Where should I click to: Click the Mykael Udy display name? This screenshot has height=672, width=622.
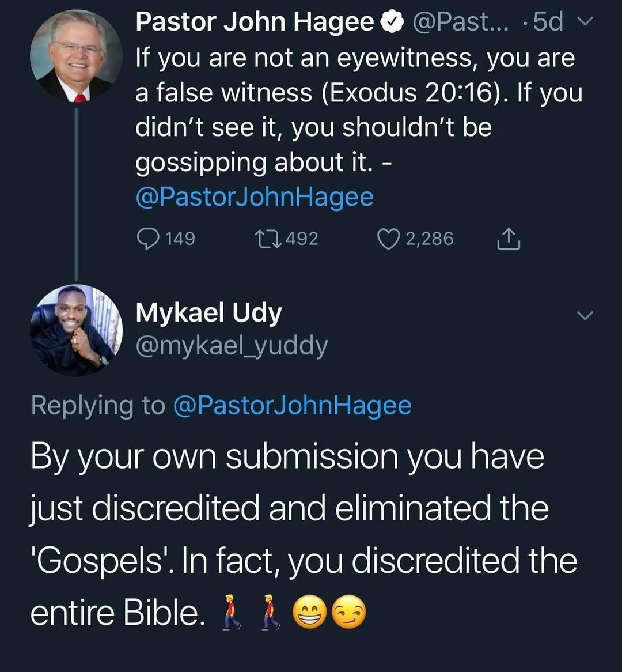208,313
